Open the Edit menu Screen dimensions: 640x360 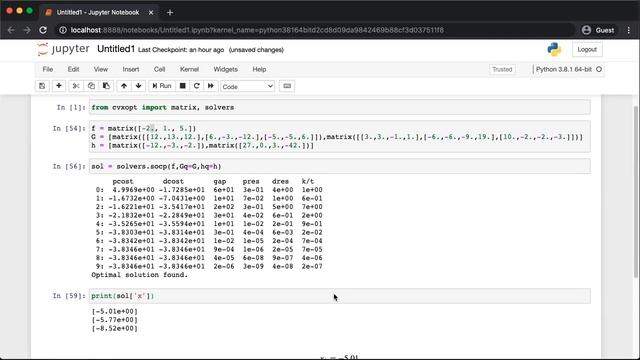73,69
